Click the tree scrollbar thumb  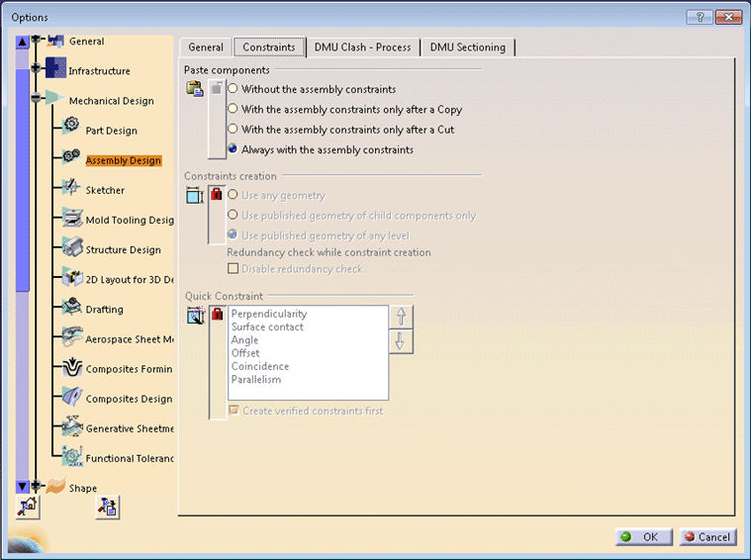click(x=22, y=180)
